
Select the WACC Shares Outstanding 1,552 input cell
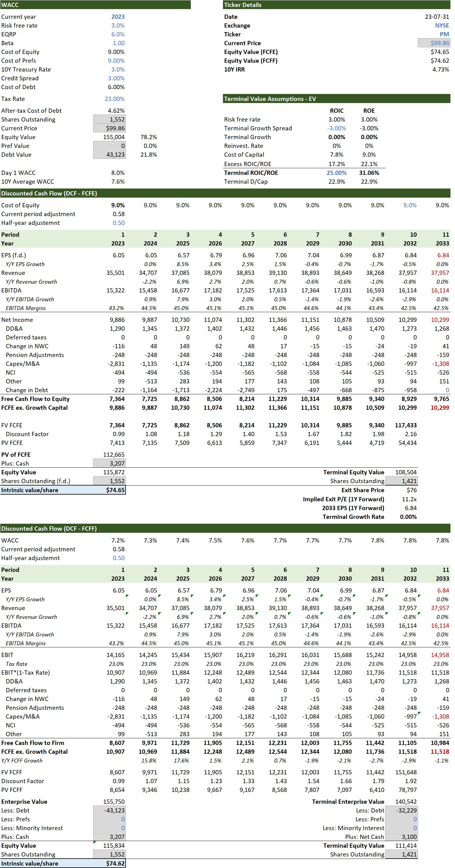[x=109, y=120]
